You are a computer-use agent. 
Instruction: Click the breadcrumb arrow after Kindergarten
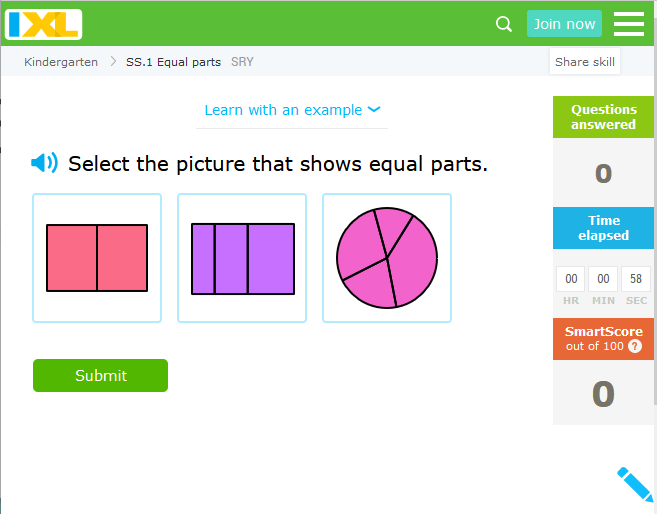[113, 62]
